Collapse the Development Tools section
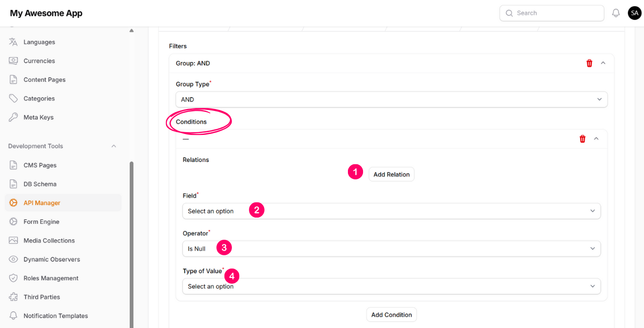 click(114, 146)
